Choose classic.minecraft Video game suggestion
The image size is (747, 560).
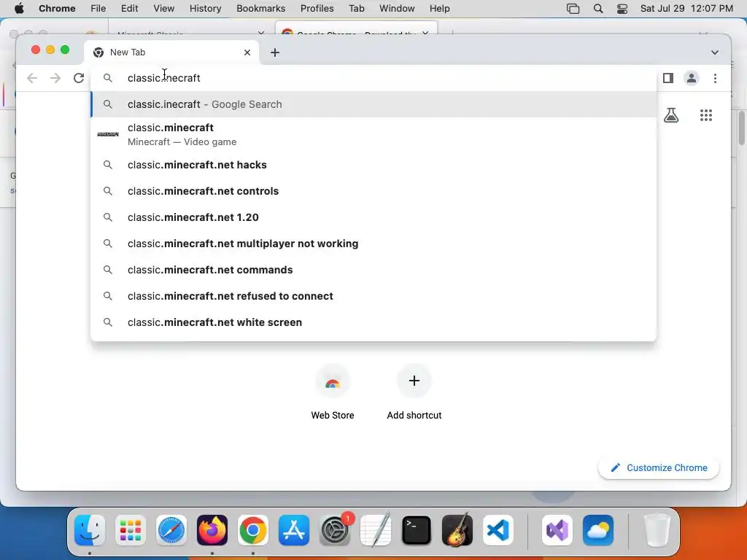(x=373, y=134)
